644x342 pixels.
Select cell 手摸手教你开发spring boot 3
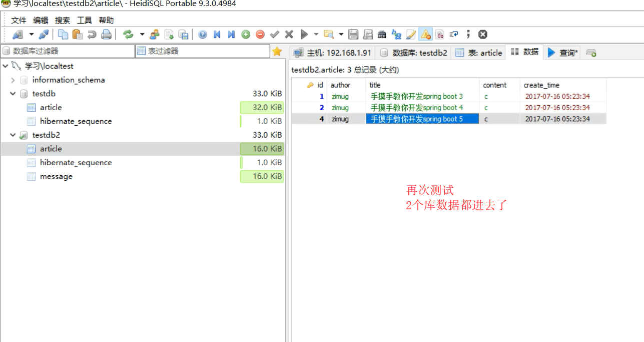423,97
